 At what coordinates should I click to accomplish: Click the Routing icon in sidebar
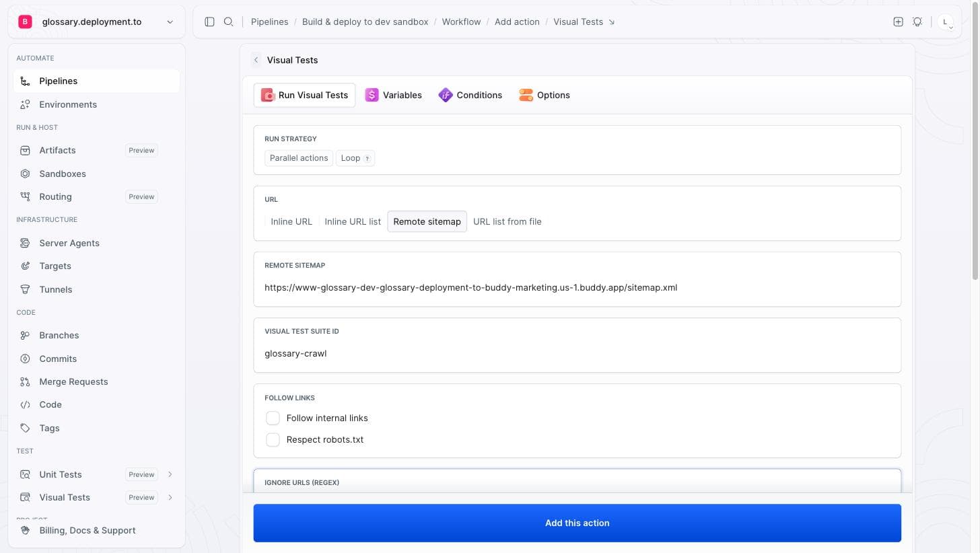tap(25, 196)
